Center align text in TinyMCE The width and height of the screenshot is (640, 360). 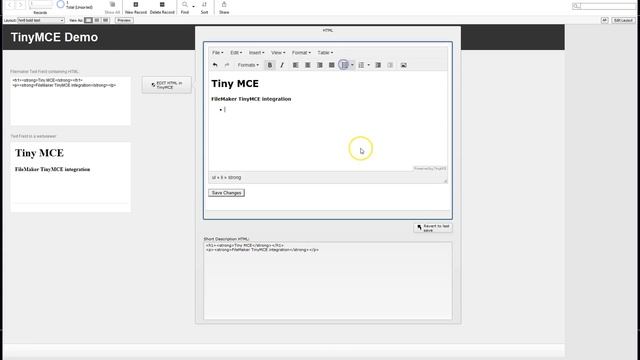pos(308,65)
